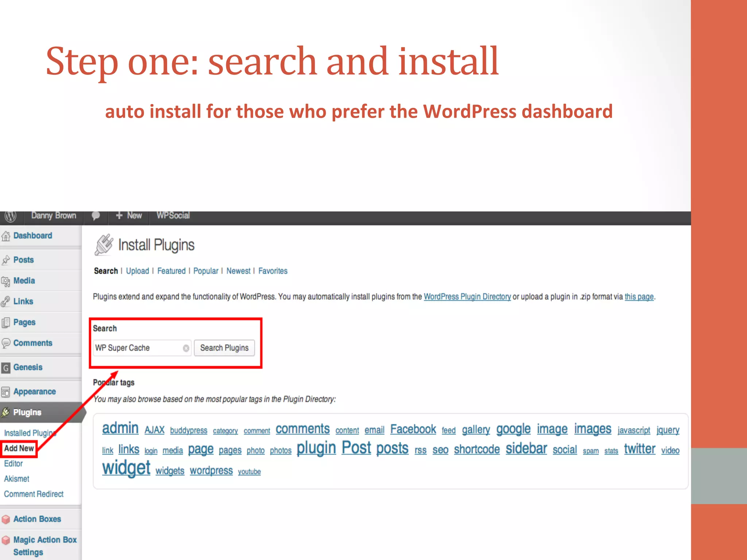Browse the comments tag
This screenshot has height=560, width=747.
pyautogui.click(x=303, y=429)
